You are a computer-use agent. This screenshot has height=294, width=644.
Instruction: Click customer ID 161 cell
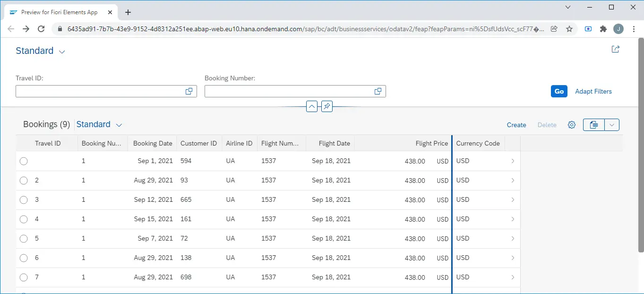point(186,219)
